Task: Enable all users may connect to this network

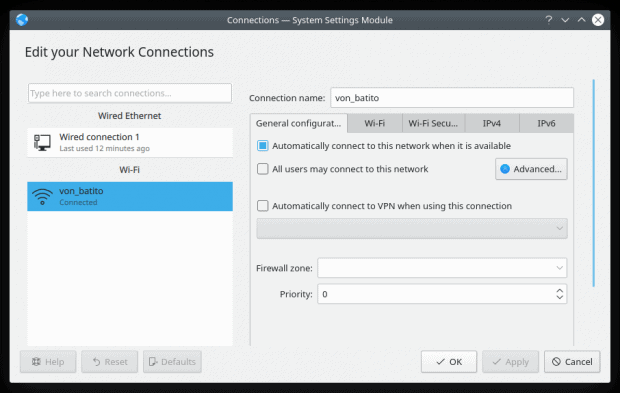Action: click(x=263, y=169)
